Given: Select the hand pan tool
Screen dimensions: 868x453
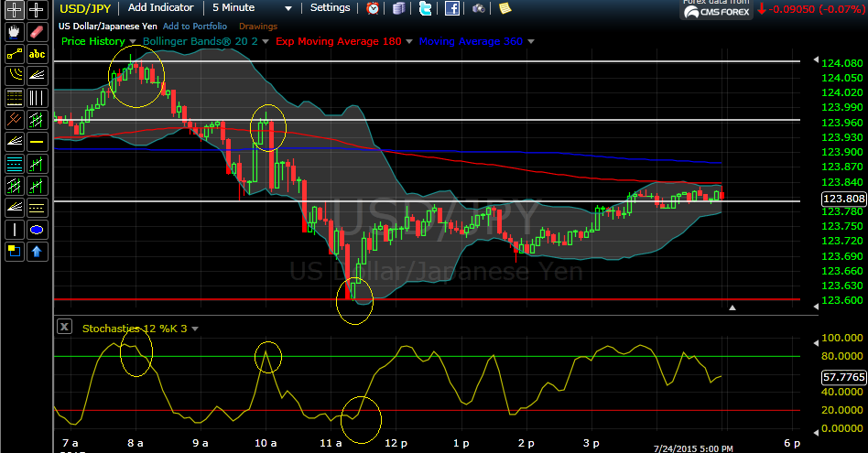Looking at the screenshot, I should coord(15,32).
